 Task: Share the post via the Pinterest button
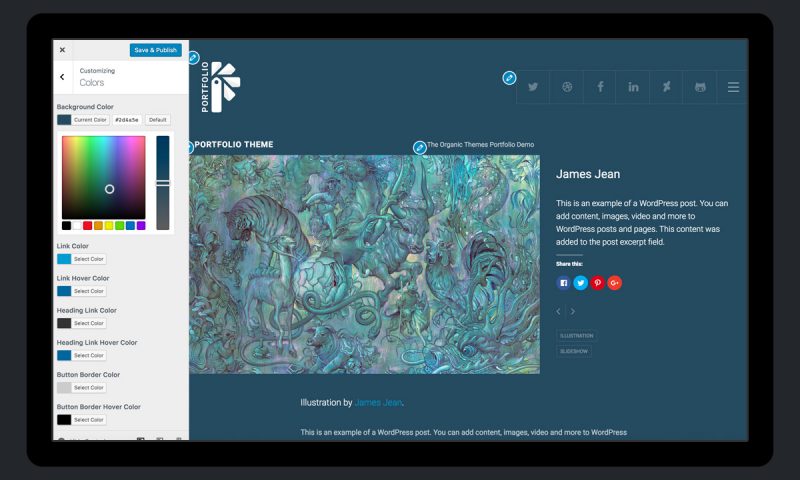coord(597,283)
